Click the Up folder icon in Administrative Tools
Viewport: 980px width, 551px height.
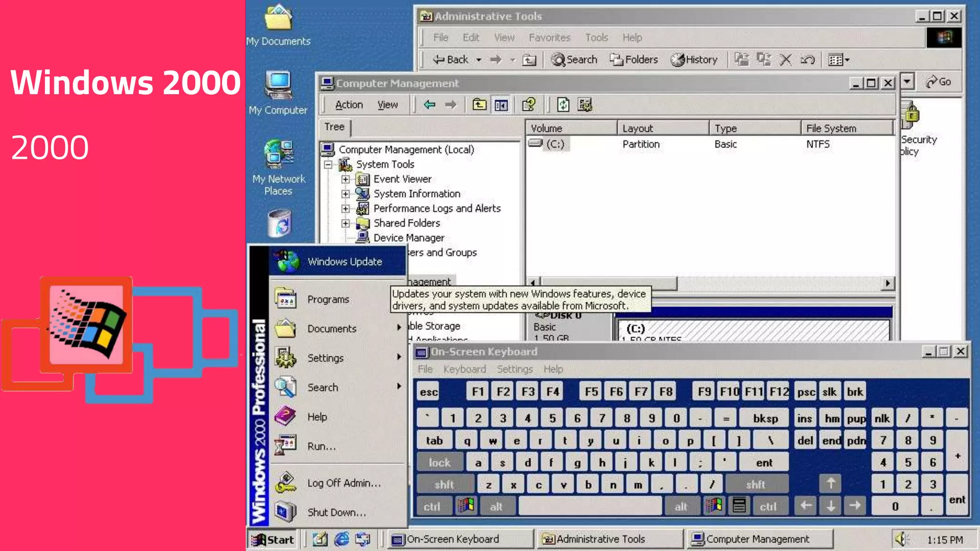pyautogui.click(x=529, y=60)
